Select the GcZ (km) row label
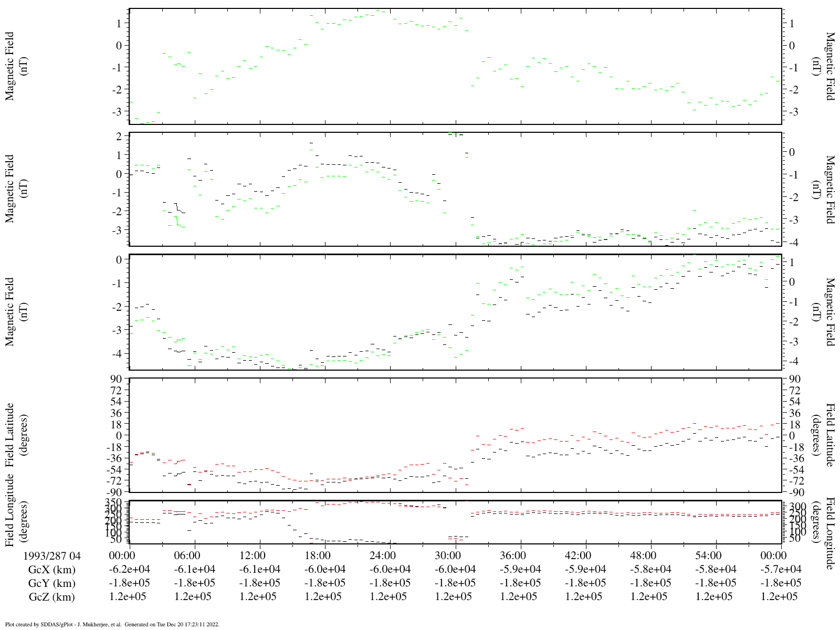The image size is (840, 630). click(52, 597)
